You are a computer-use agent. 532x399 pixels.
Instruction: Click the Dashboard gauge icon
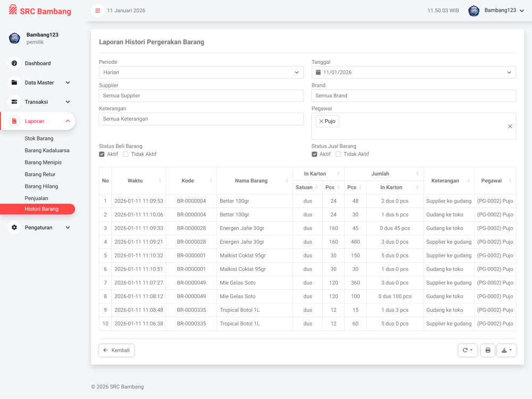(14, 63)
